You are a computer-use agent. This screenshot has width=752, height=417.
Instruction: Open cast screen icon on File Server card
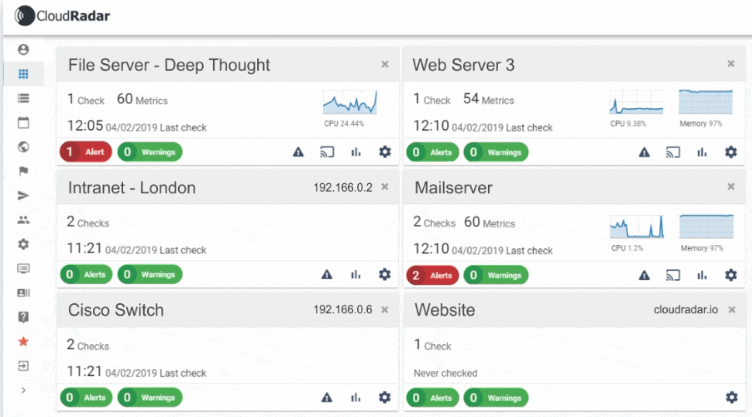click(327, 152)
